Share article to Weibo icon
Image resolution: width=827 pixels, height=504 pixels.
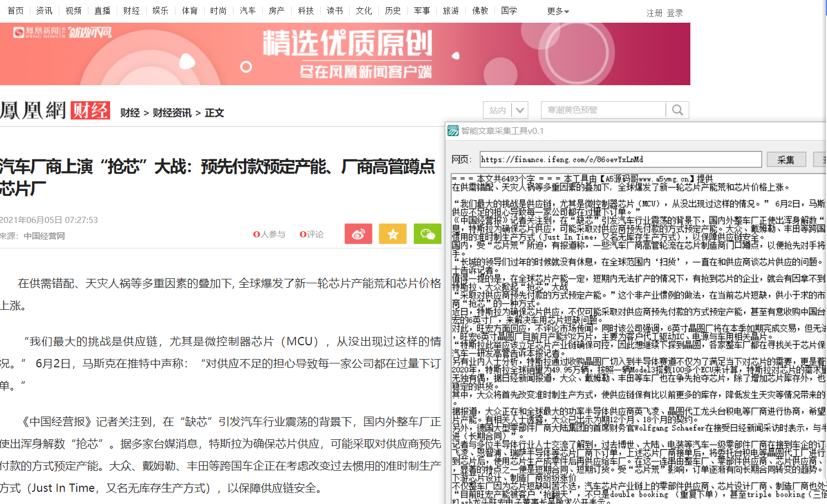[x=358, y=234]
